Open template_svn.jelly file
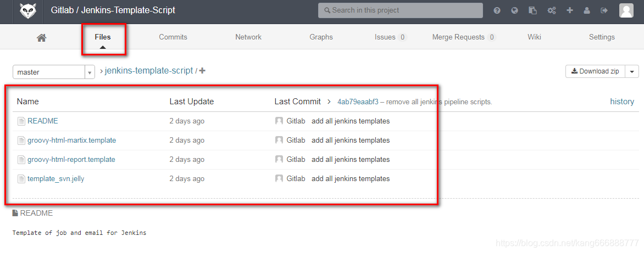The height and width of the screenshot is (253, 644). [56, 178]
